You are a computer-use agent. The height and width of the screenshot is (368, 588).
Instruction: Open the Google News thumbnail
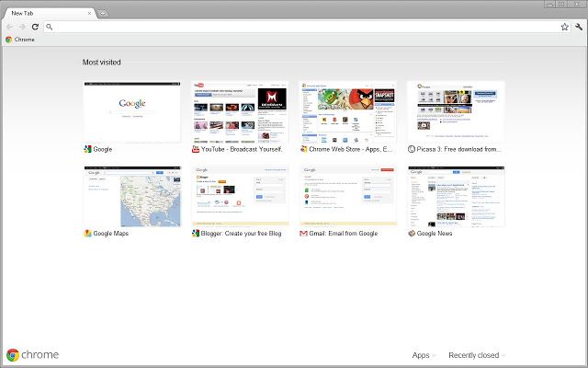pyautogui.click(x=456, y=196)
